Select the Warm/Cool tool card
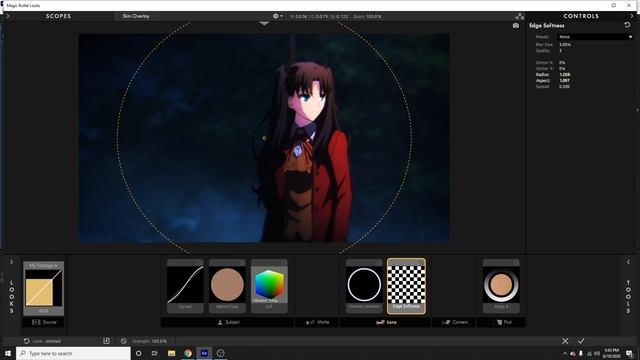This screenshot has height=360, width=640. click(227, 286)
